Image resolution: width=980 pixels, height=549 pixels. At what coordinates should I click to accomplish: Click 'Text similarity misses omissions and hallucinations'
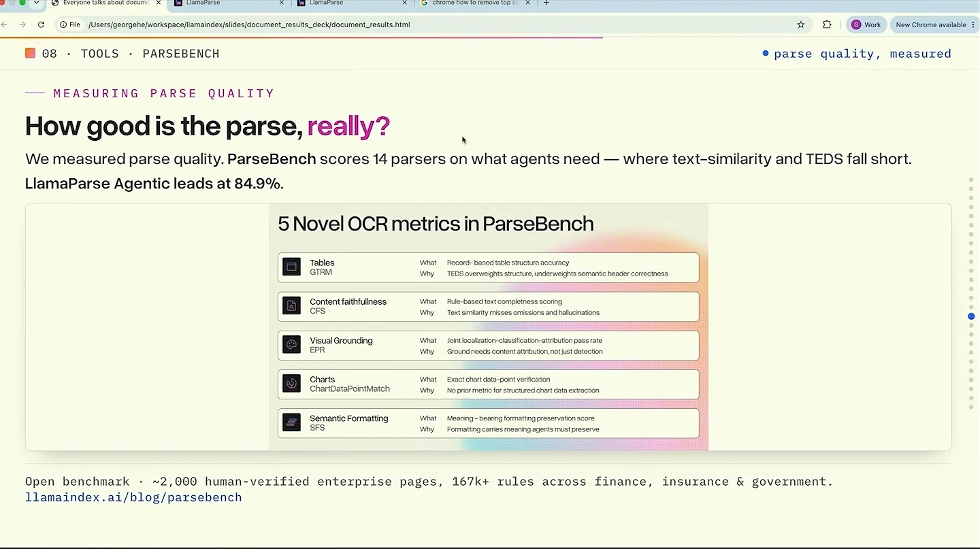(523, 313)
